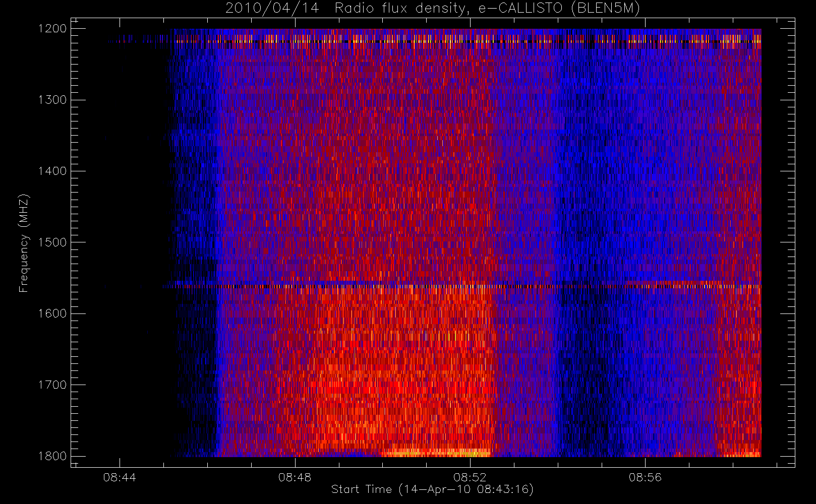The height and width of the screenshot is (504, 816).
Task: Select the 1600 frequency tick label
Action: tap(53, 313)
